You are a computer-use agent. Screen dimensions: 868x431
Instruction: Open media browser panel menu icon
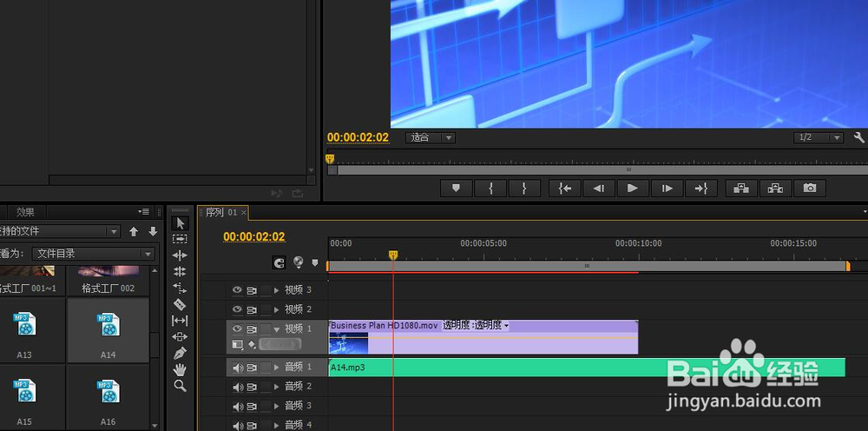click(x=143, y=212)
